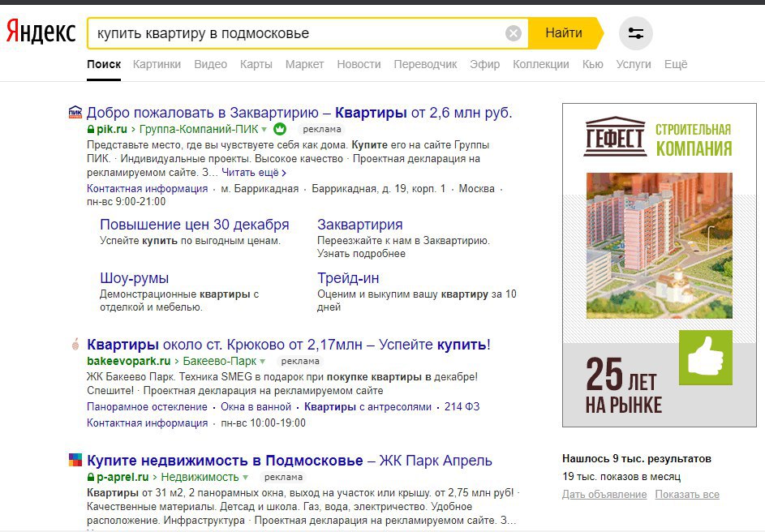The image size is (765, 532).
Task: Click the PIK favicon beside first result
Action: point(75,112)
